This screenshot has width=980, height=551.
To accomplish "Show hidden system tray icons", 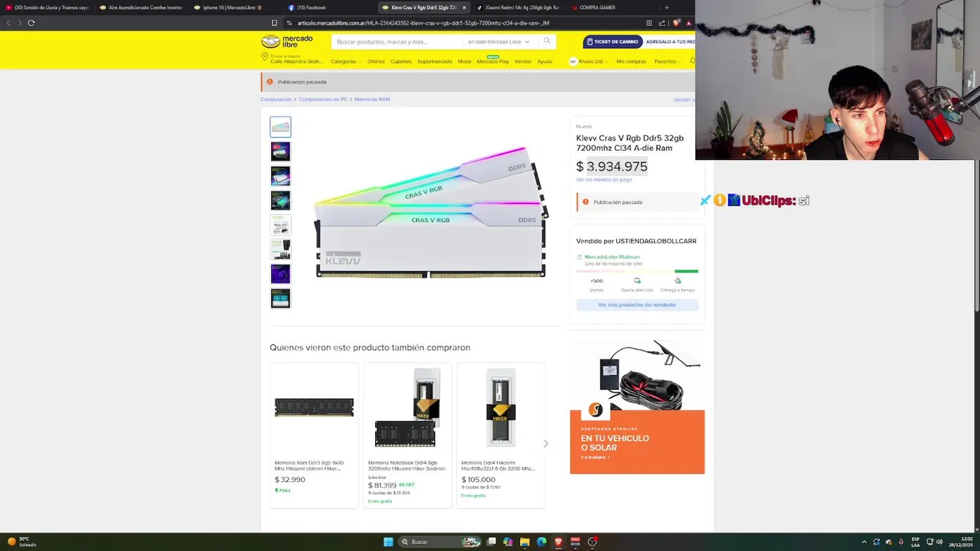I will (864, 542).
